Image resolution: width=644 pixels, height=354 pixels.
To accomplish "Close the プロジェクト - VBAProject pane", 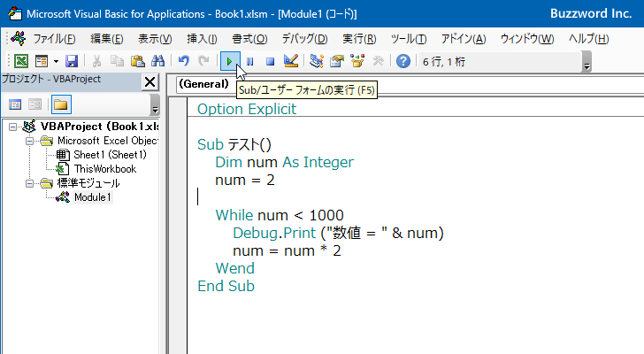I will [x=150, y=82].
